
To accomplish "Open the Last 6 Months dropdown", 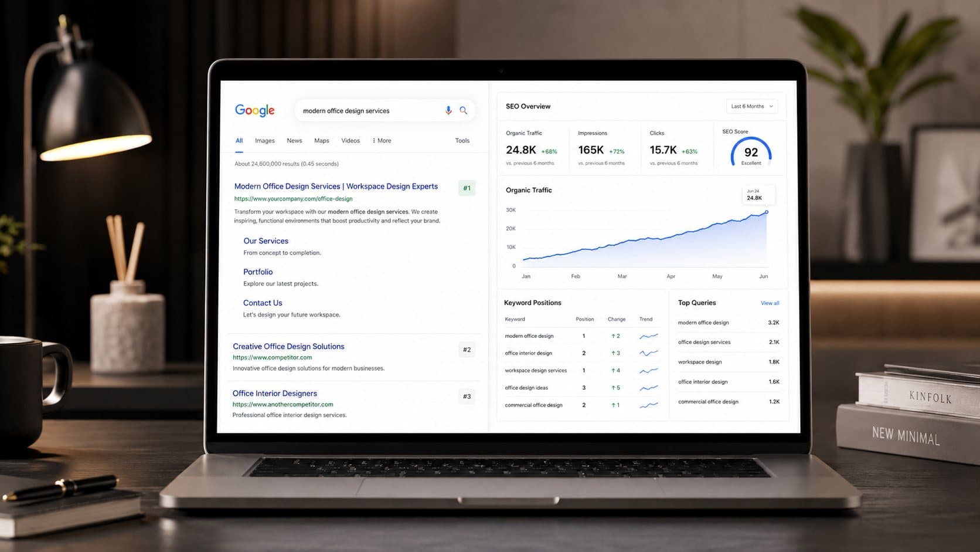I will (752, 106).
